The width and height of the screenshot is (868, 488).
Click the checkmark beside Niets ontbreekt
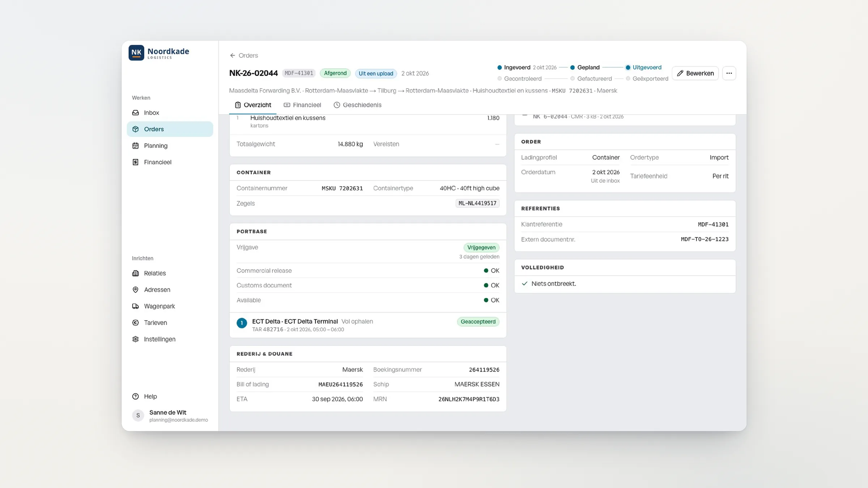point(525,284)
